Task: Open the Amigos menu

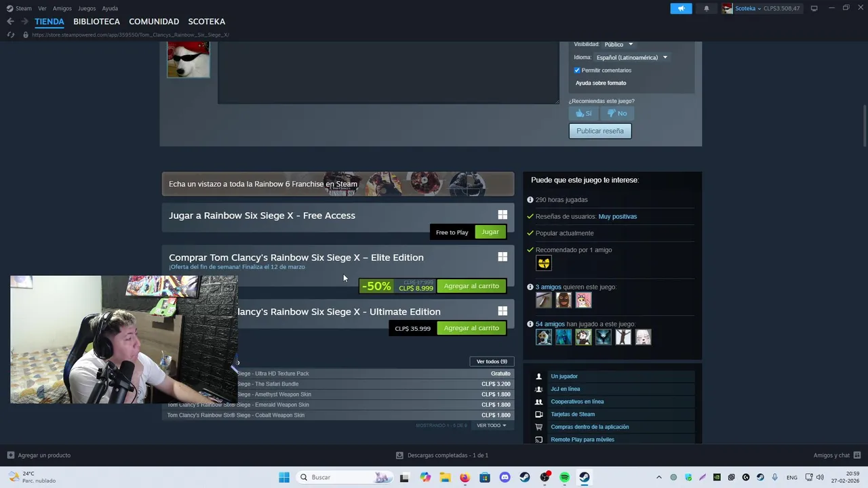Action: (x=62, y=8)
